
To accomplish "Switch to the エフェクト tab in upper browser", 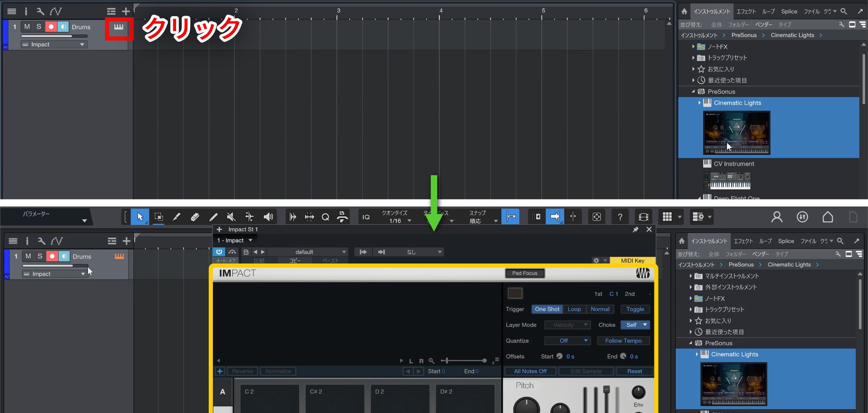I will (x=746, y=12).
